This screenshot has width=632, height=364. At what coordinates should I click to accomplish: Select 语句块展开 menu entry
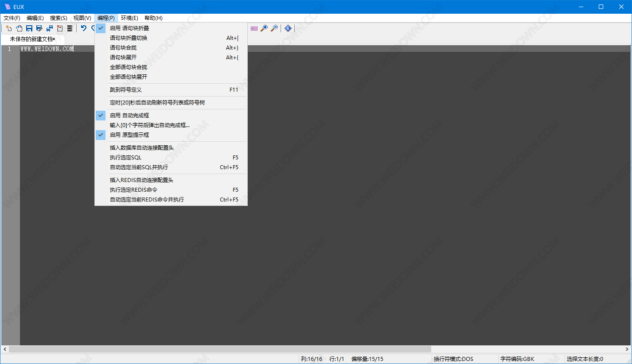(x=171, y=57)
